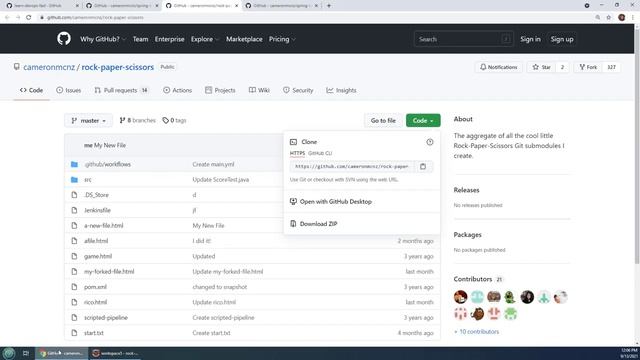Image resolution: width=640 pixels, height=360 pixels.
Task: Star the repository
Action: [x=542, y=67]
